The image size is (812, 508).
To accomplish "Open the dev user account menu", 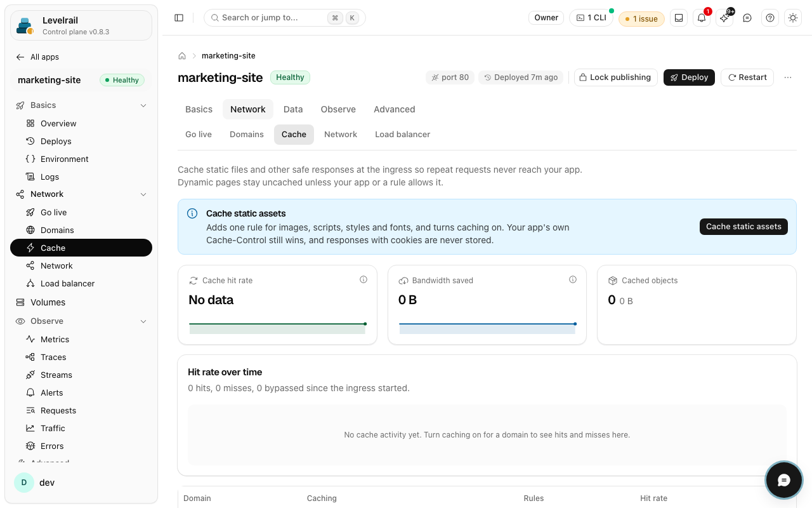I will click(81, 483).
